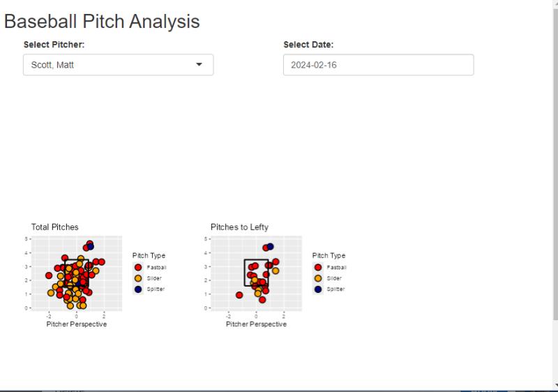Click the Splitter legend dot in Pitches to Lefty
The height and width of the screenshot is (392, 558).
tap(318, 289)
